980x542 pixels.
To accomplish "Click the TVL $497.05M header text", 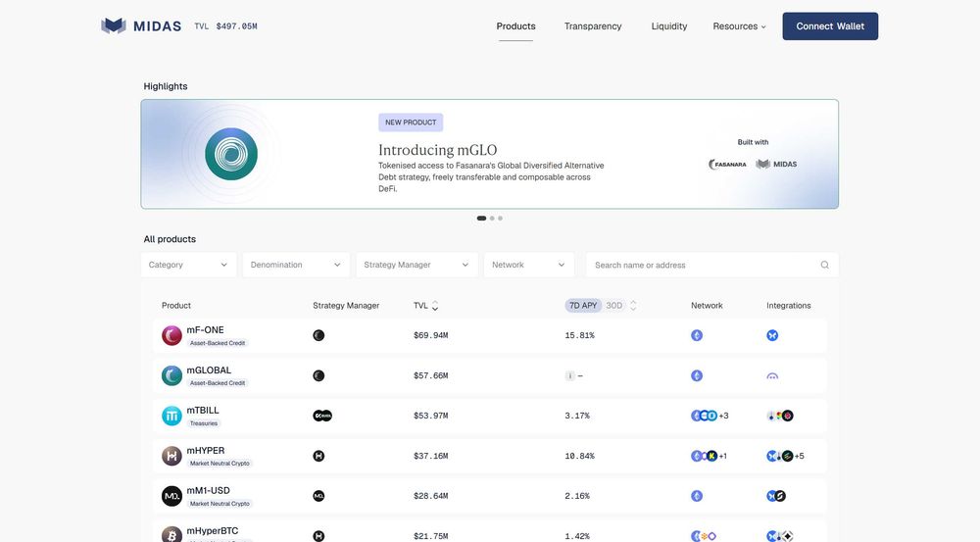I will (225, 26).
